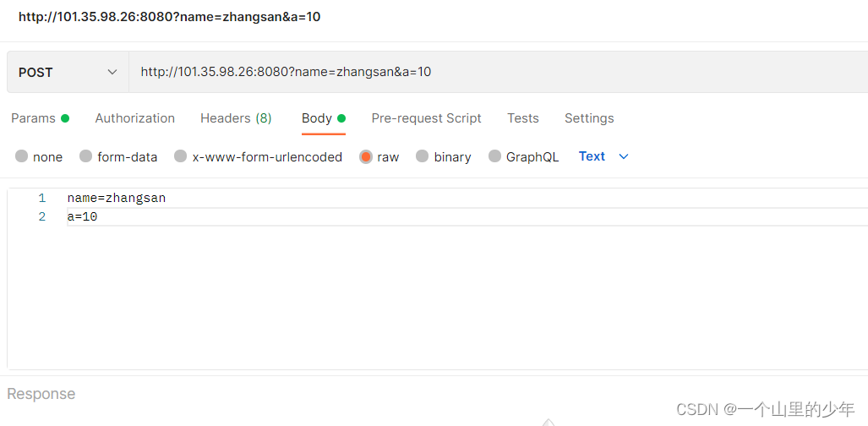Switch to the Params tab
The height and width of the screenshot is (426, 868).
click(x=34, y=118)
